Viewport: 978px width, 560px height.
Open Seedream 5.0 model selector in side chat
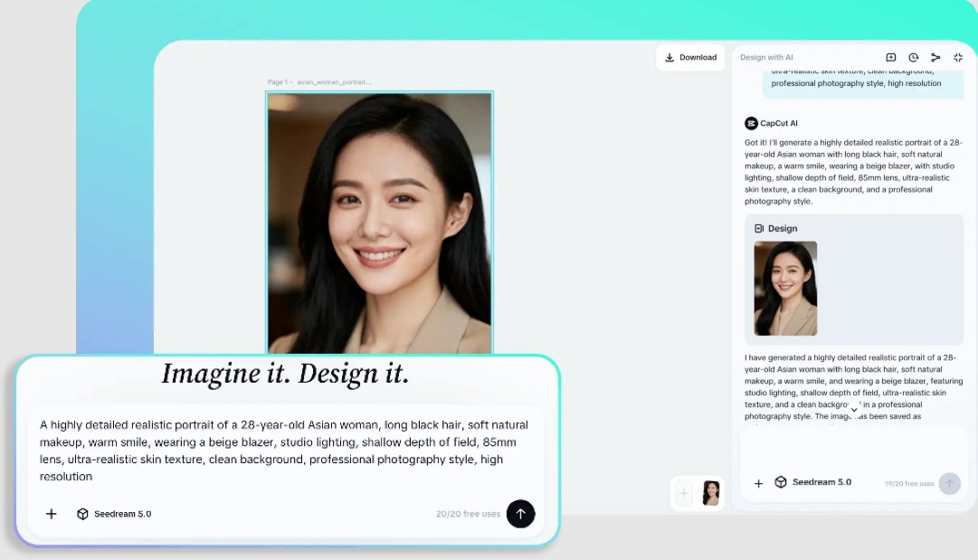click(x=812, y=482)
